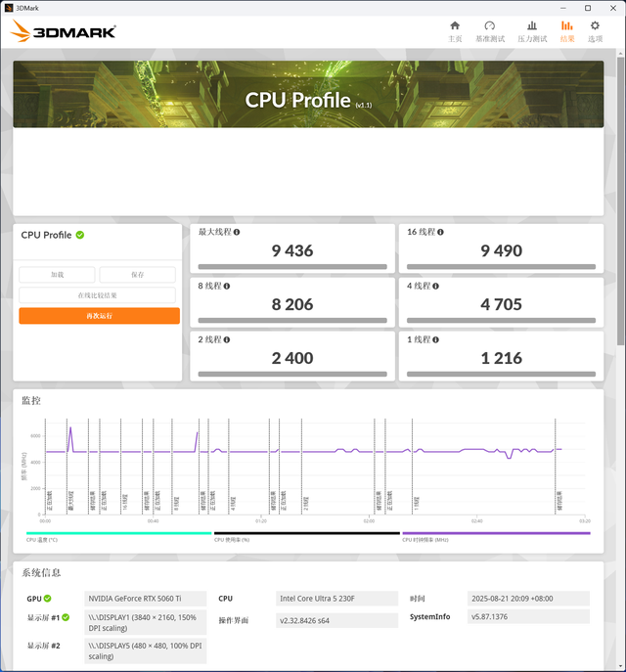Click info icon next to 8 threads
626x672 pixels.
pos(227,286)
